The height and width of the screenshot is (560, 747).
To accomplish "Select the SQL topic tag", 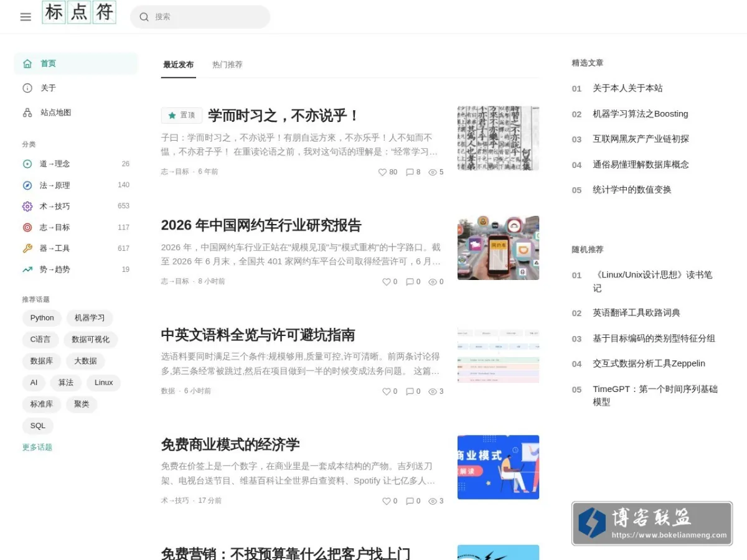I will (38, 426).
